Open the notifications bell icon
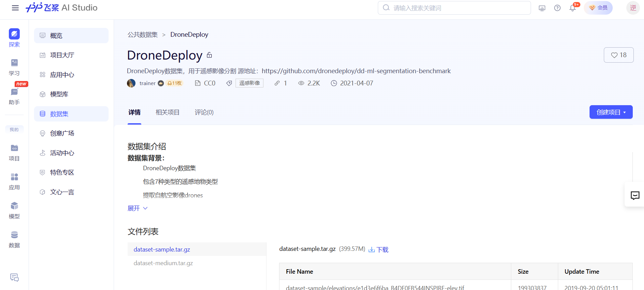Screen dimensions: 644x290 tap(573, 8)
